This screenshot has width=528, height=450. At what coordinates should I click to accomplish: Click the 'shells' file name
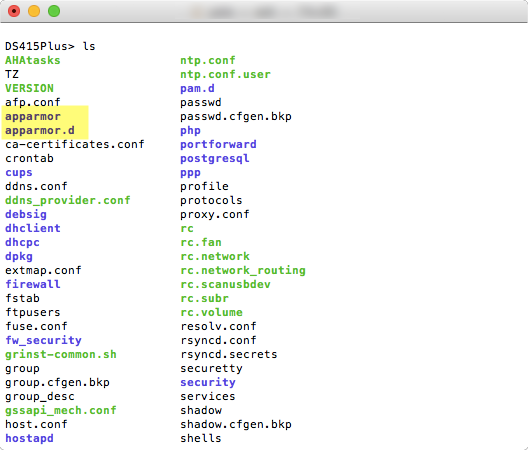[x=201, y=439]
